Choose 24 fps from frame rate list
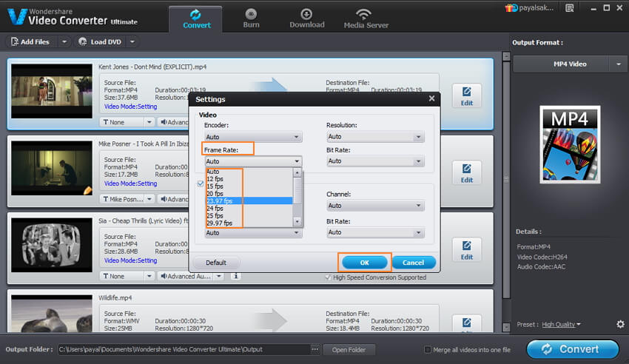Image resolution: width=629 pixels, height=364 pixels. point(249,208)
